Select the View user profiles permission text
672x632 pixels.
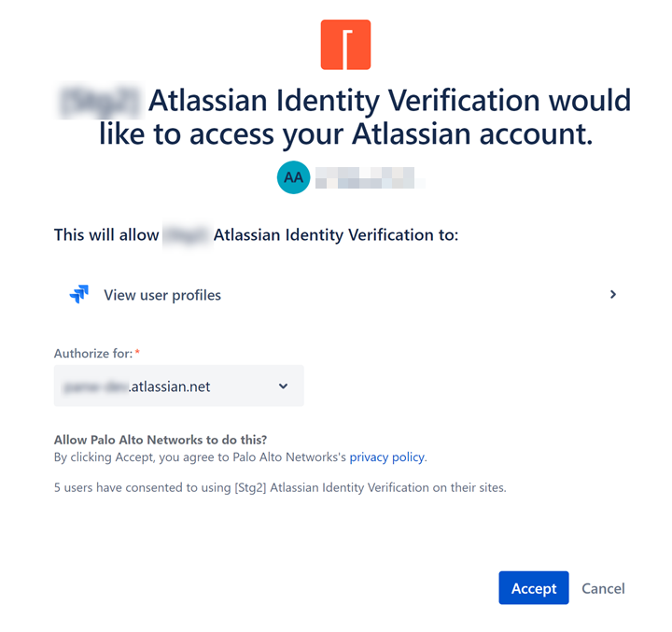[162, 295]
